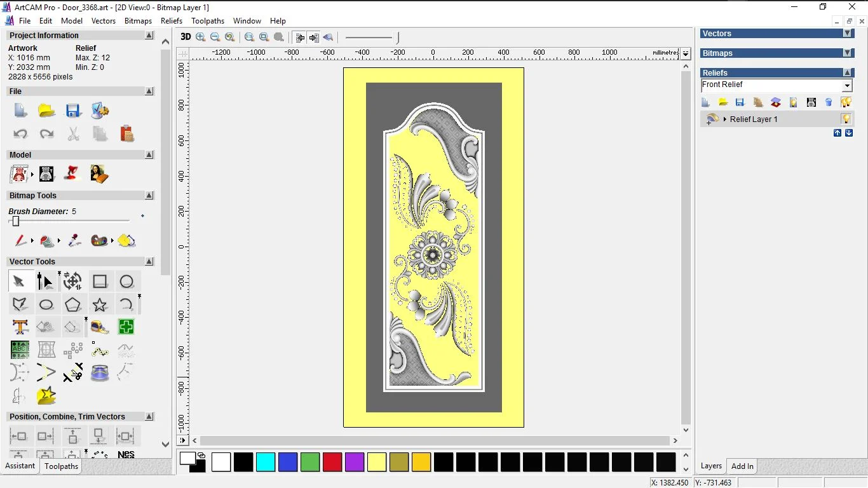Click the Open file folder icon

point(46,111)
